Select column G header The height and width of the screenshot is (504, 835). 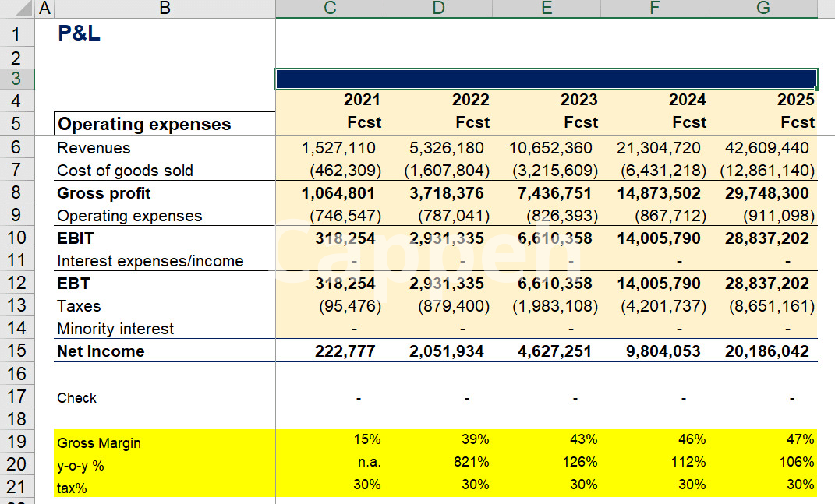pyautogui.click(x=762, y=9)
